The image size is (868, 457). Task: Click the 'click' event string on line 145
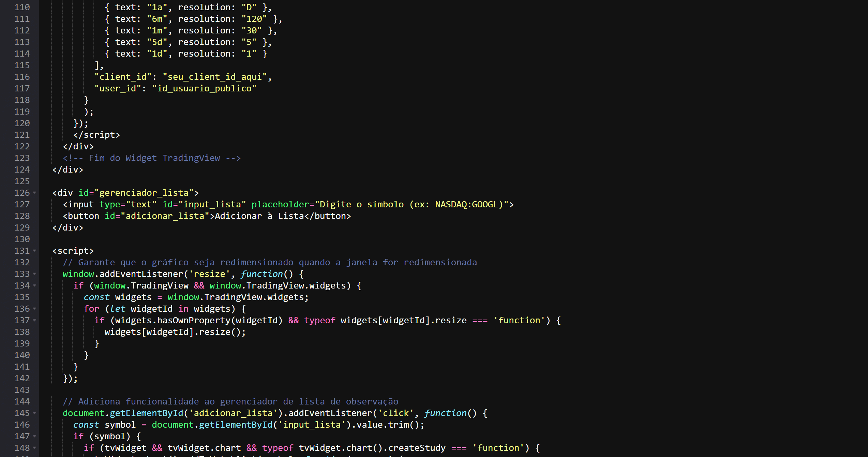tap(395, 413)
